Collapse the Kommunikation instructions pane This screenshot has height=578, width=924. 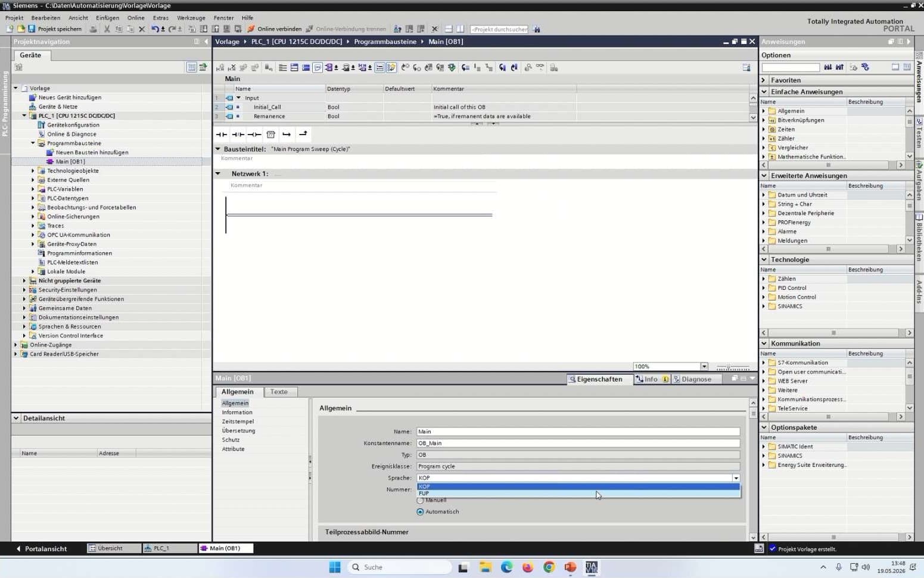click(x=764, y=343)
